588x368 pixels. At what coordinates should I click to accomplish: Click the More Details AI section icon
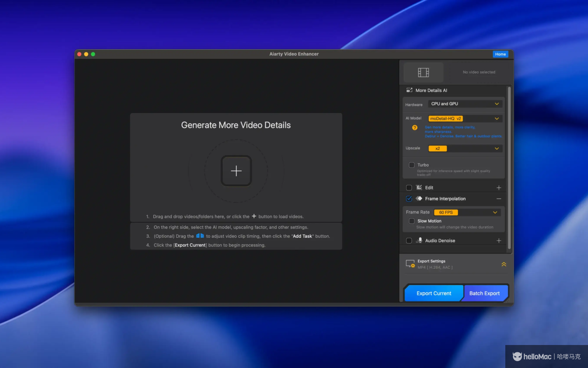click(x=409, y=90)
